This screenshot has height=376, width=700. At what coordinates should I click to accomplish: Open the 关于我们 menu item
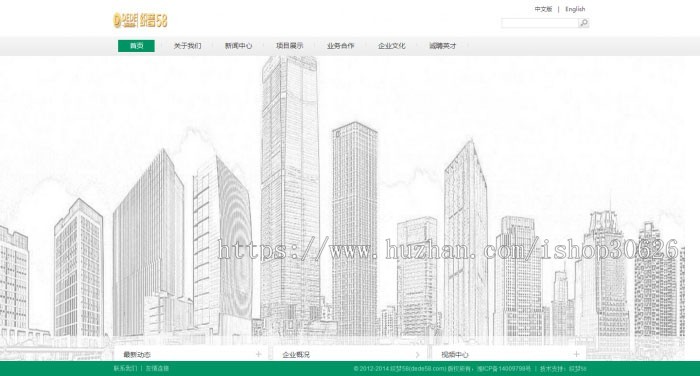click(x=188, y=46)
